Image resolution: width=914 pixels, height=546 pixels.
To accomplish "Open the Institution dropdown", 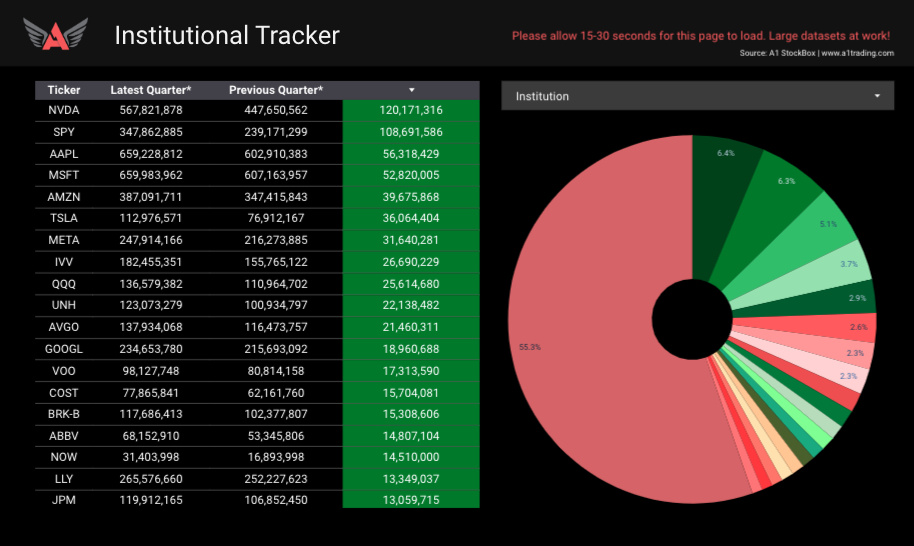I will click(x=697, y=96).
